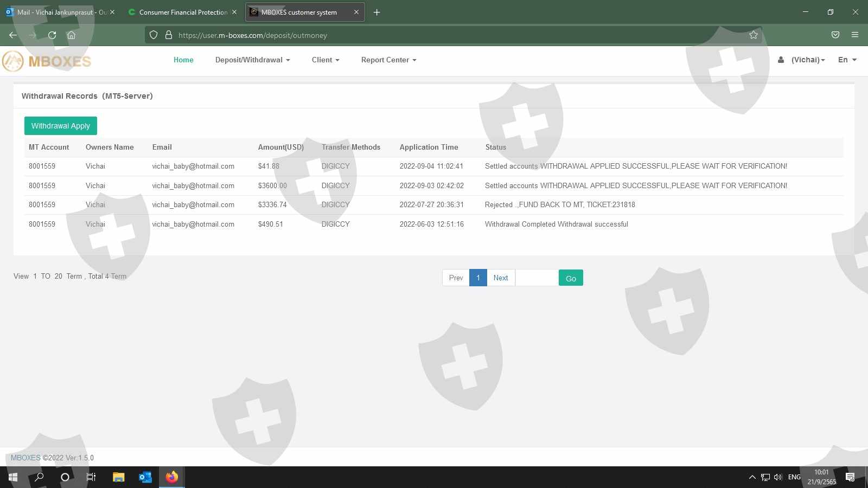Image resolution: width=868 pixels, height=488 pixels.
Task: Open the Pocket save icon
Action: (x=835, y=35)
